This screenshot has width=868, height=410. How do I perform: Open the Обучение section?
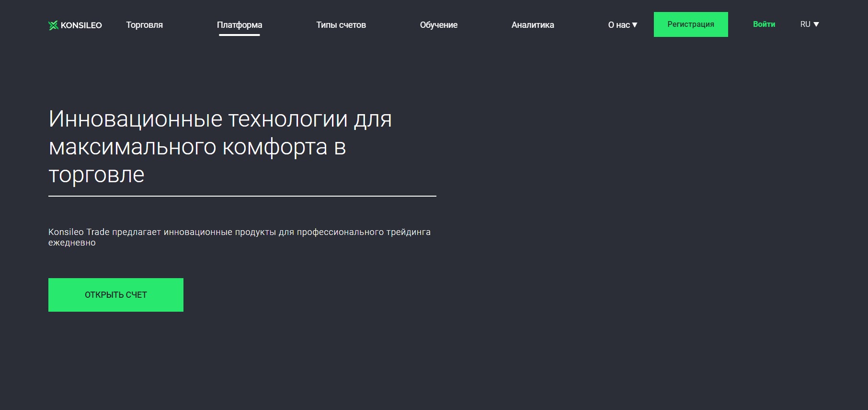click(x=439, y=25)
